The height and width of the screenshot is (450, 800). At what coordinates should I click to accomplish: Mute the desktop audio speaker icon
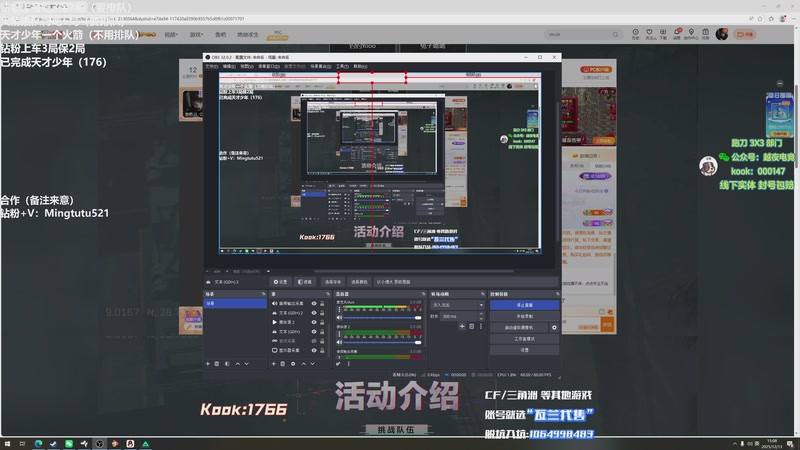click(339, 317)
